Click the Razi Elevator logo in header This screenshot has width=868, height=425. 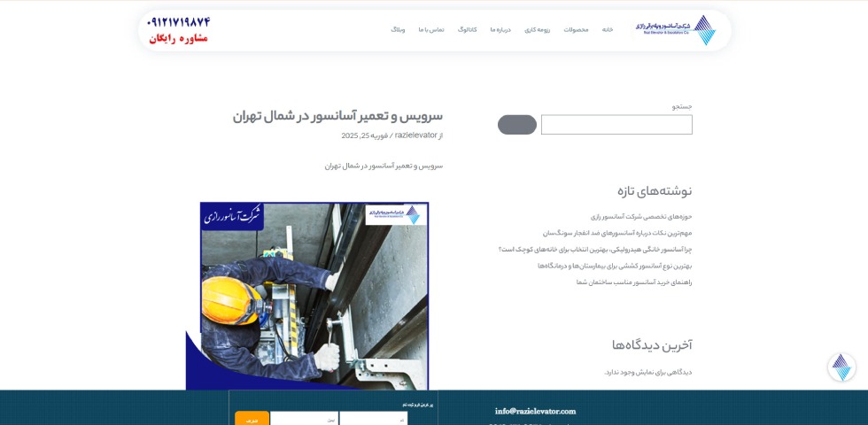[x=675, y=29]
